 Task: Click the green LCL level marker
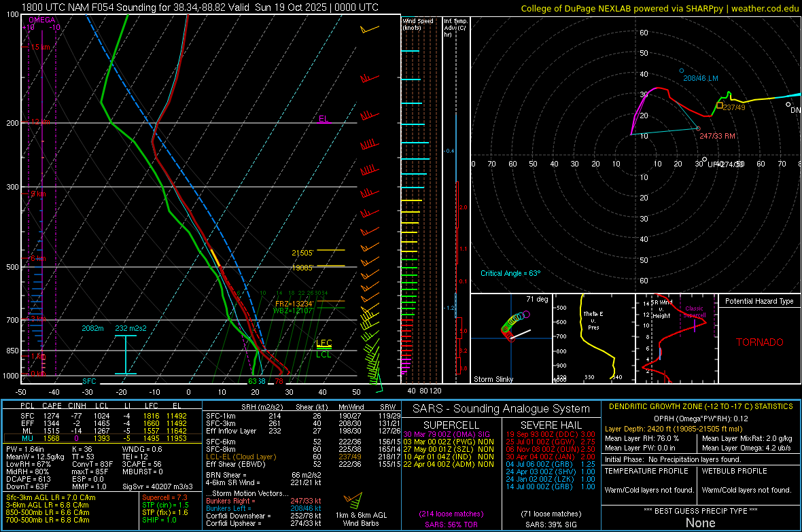tap(324, 354)
